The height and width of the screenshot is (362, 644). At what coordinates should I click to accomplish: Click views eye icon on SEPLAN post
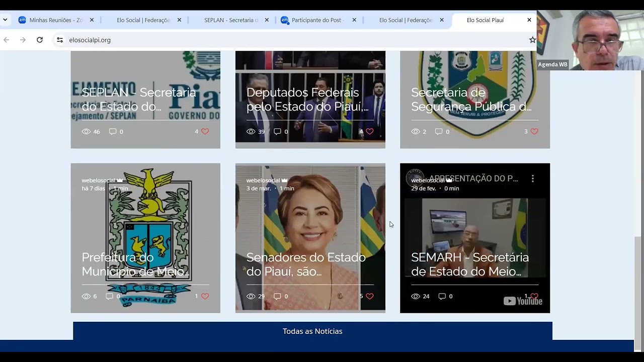(86, 131)
